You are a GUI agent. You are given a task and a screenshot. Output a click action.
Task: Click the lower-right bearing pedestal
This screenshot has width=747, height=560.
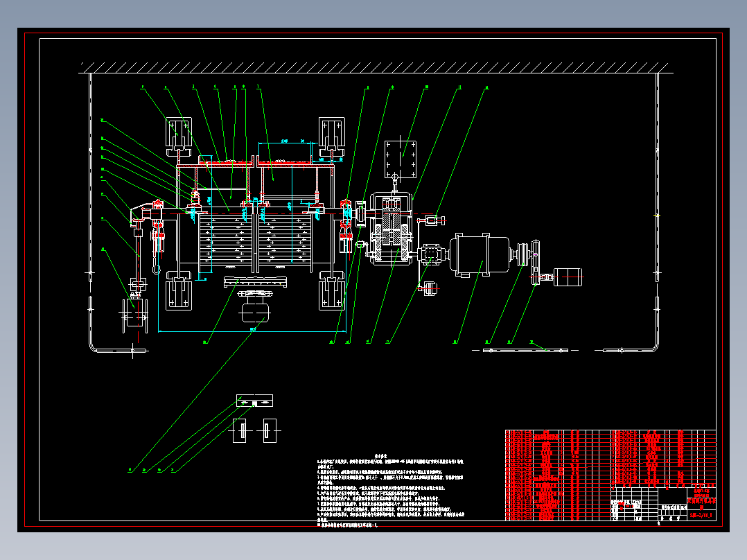(x=331, y=290)
